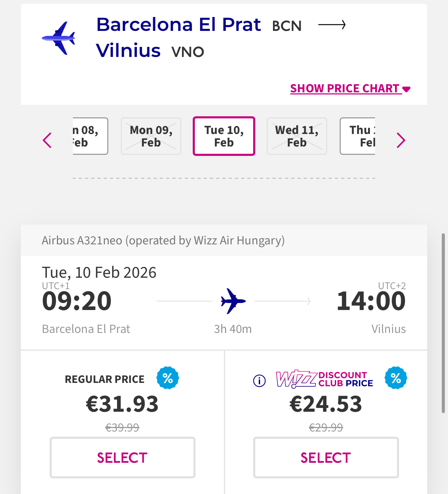Expand the Show Price Chart dropdown
448x494 pixels.
[x=350, y=89]
